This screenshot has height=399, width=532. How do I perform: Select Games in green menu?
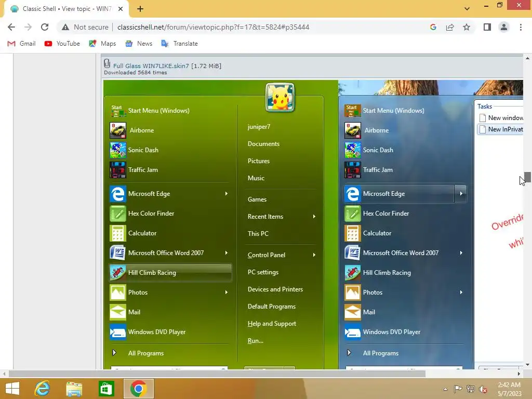(x=257, y=199)
